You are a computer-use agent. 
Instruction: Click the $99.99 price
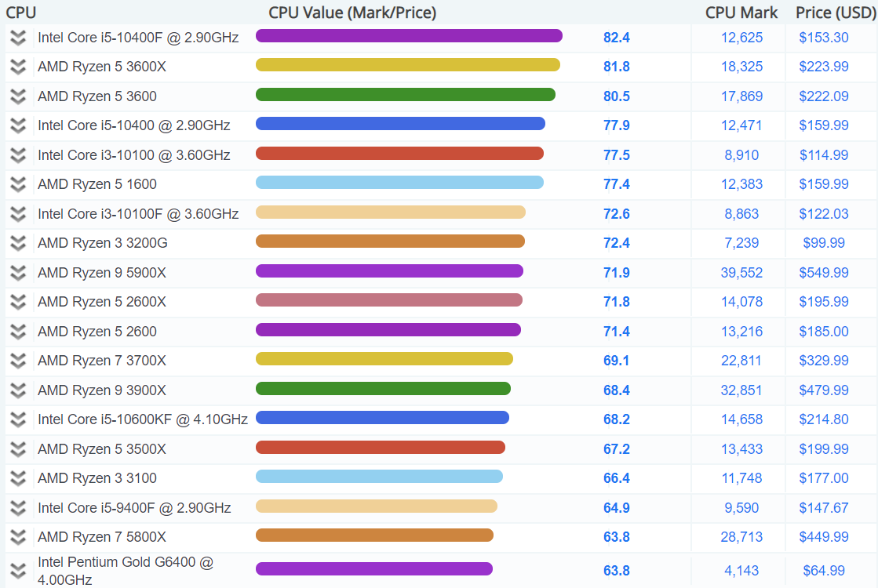coord(824,243)
